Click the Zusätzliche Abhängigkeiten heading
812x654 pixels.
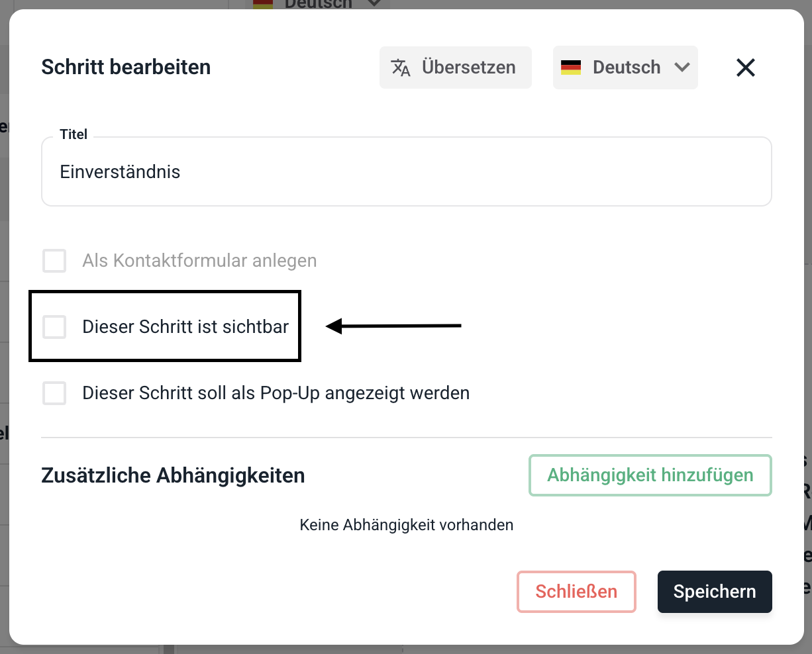[173, 475]
